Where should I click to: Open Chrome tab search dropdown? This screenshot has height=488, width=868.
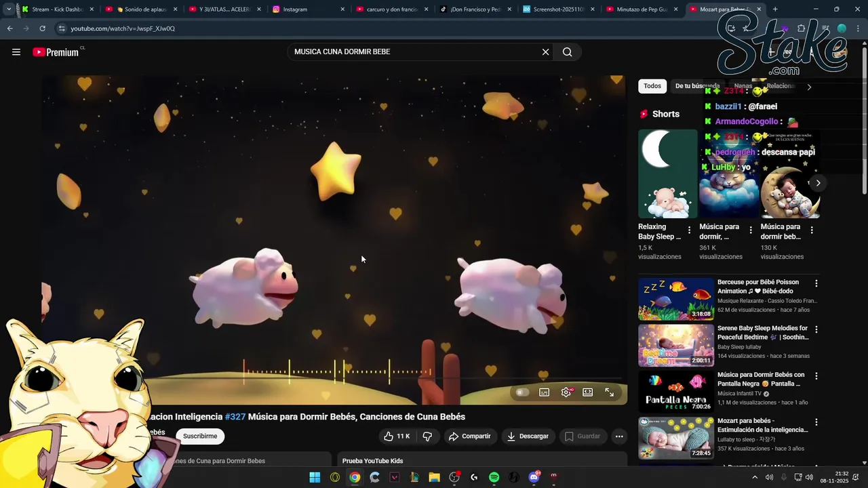(x=8, y=9)
